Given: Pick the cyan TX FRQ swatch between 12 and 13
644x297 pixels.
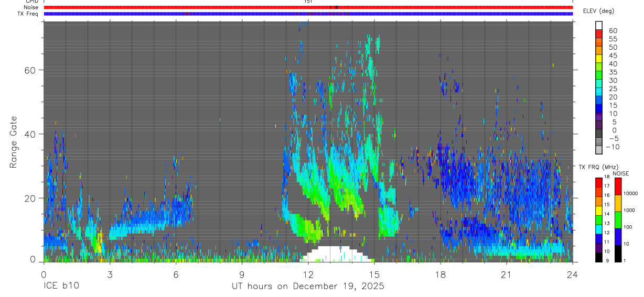Looking at the screenshot, I should click(599, 229).
